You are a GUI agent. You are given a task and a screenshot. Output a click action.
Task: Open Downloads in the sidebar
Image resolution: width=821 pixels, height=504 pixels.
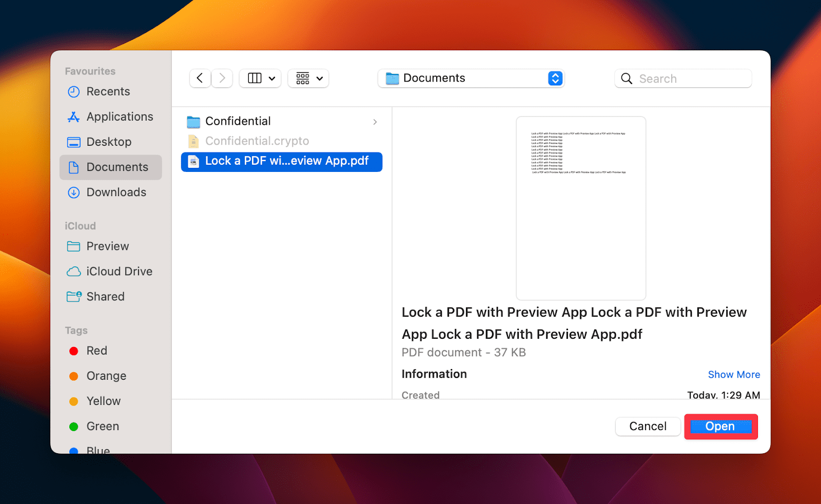point(111,192)
